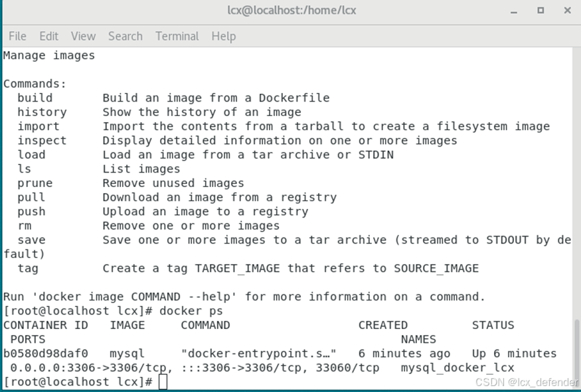Click the 'Up 6 minutes' status text
581x392 pixels.
pos(515,354)
